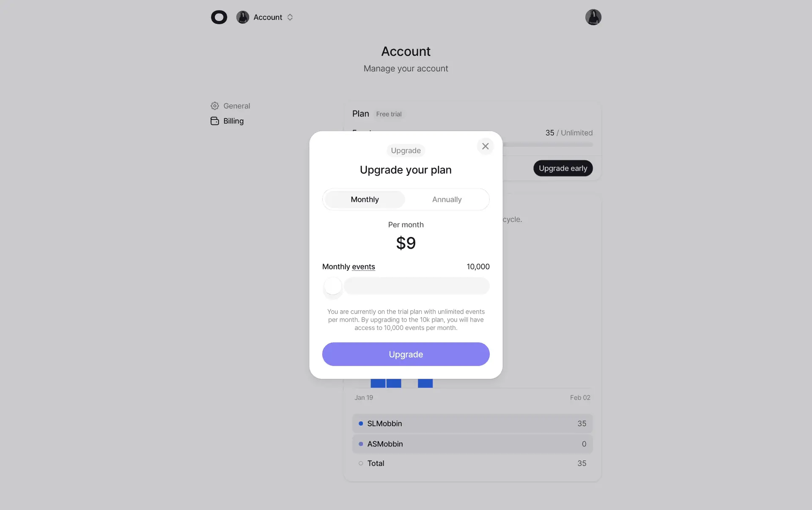Select the ASMobbin usage row
Image resolution: width=812 pixels, height=510 pixels.
pos(472,444)
